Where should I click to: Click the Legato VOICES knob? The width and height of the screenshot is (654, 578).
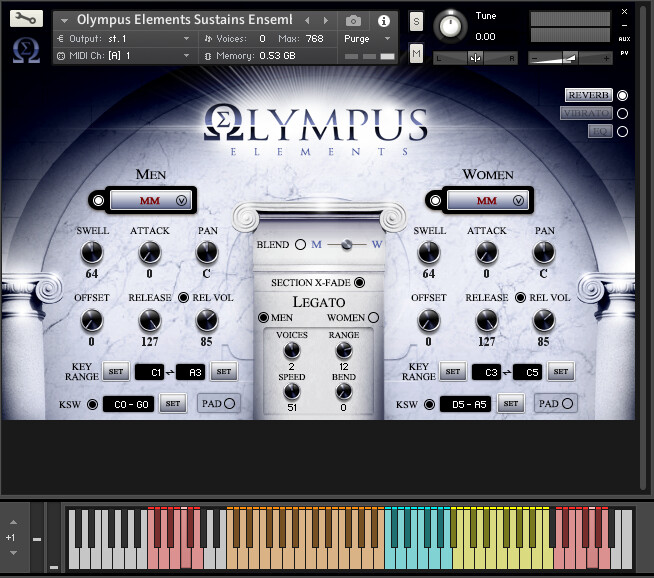point(292,351)
